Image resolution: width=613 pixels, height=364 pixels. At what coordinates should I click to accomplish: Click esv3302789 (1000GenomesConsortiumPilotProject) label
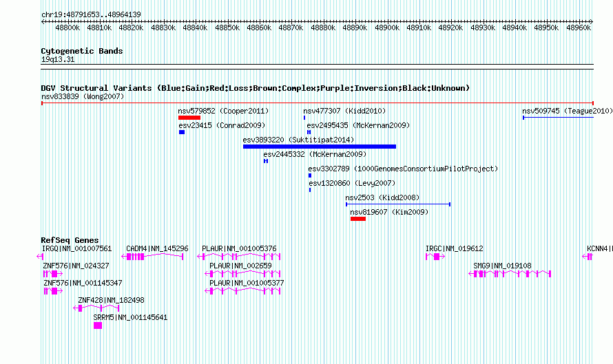pos(403,169)
